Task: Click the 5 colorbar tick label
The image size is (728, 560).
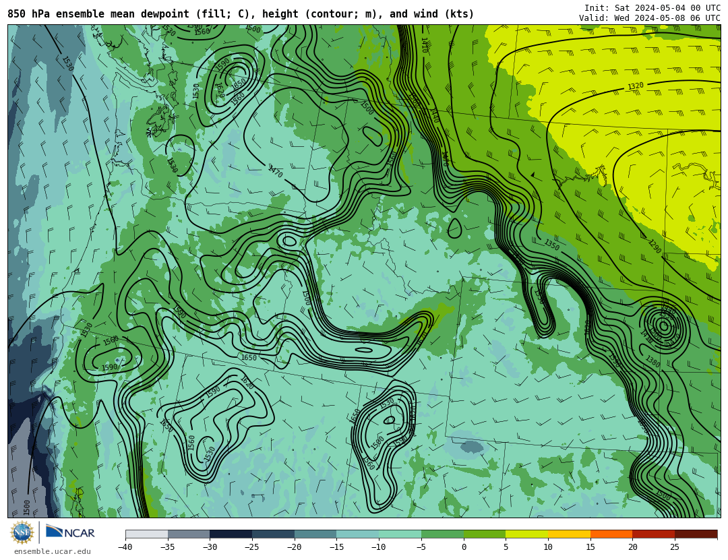Action: tap(506, 547)
